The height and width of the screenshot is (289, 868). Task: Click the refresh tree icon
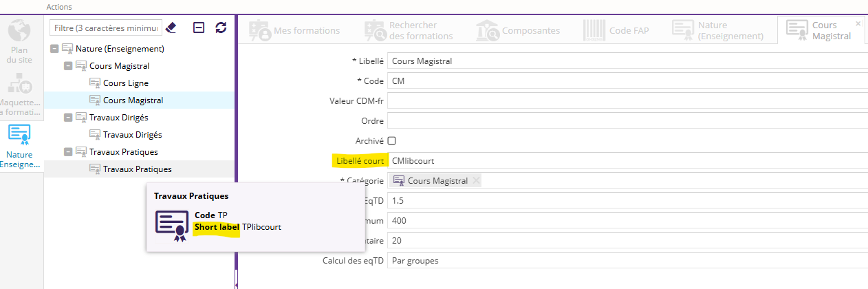pos(221,28)
